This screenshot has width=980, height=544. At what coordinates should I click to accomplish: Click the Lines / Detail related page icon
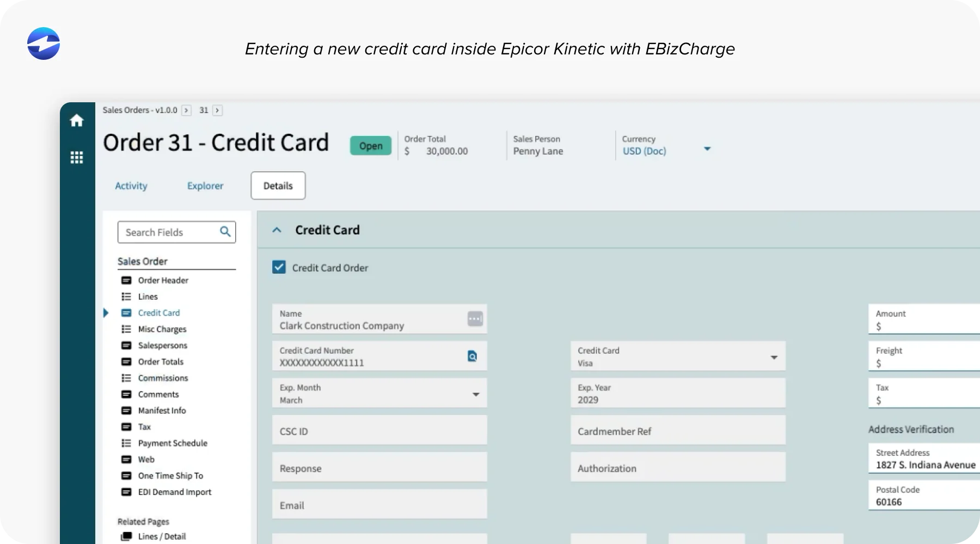coord(126,536)
